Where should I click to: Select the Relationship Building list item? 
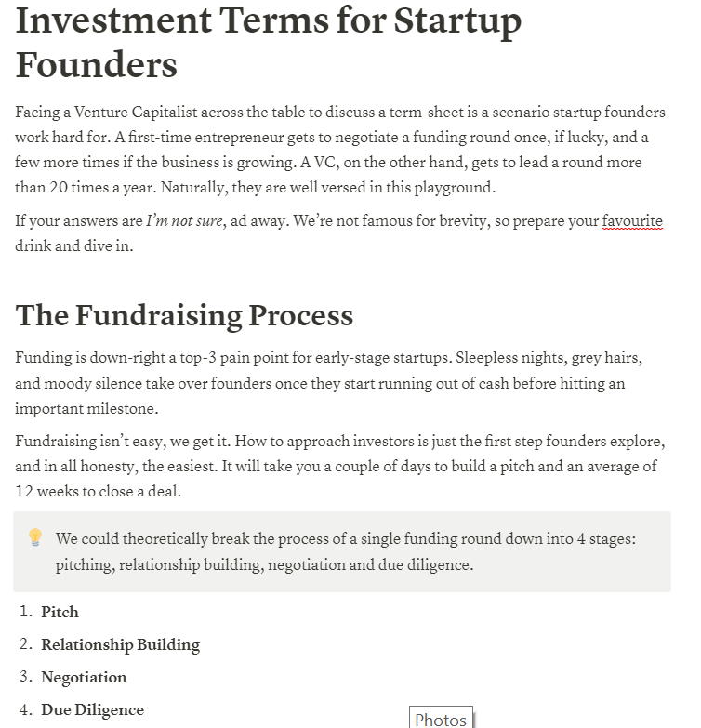[121, 644]
